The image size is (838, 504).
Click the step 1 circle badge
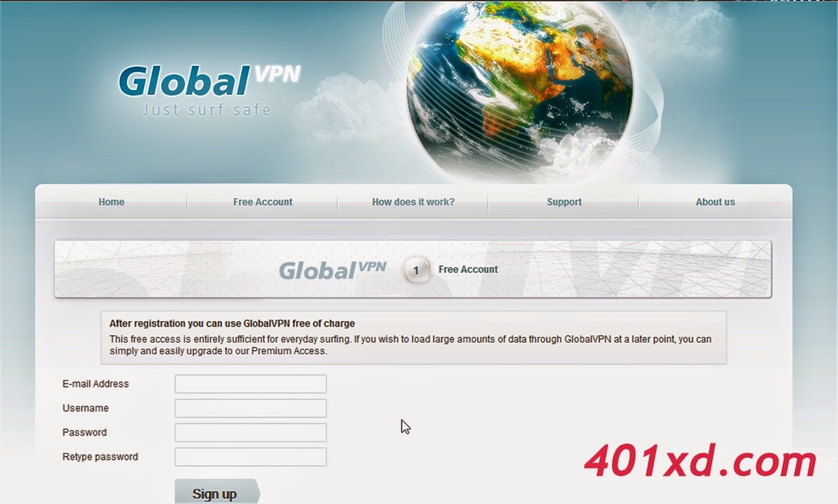(x=416, y=270)
